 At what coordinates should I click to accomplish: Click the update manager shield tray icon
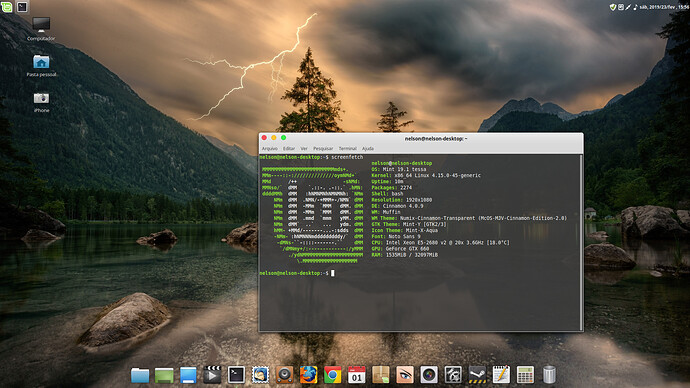pyautogui.click(x=613, y=7)
